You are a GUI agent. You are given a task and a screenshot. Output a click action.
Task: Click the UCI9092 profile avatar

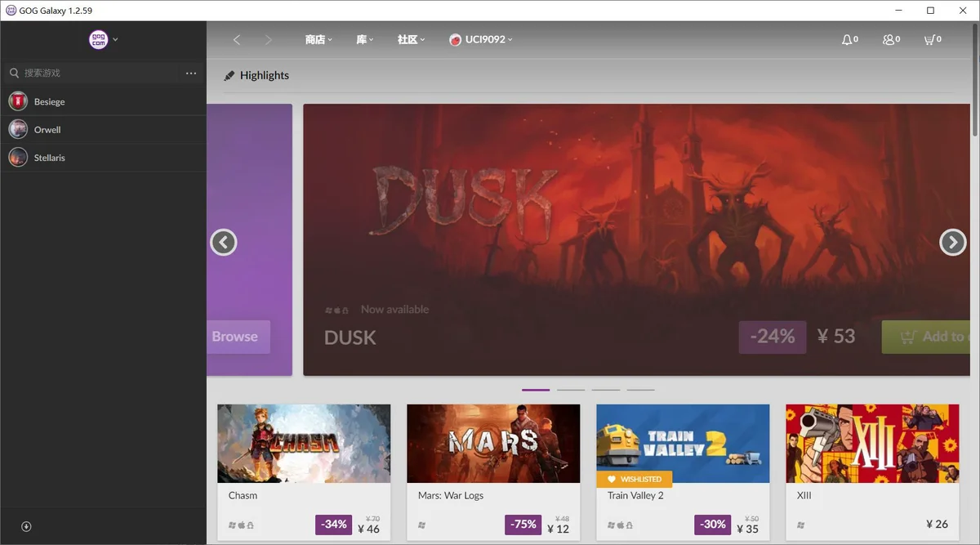tap(455, 39)
